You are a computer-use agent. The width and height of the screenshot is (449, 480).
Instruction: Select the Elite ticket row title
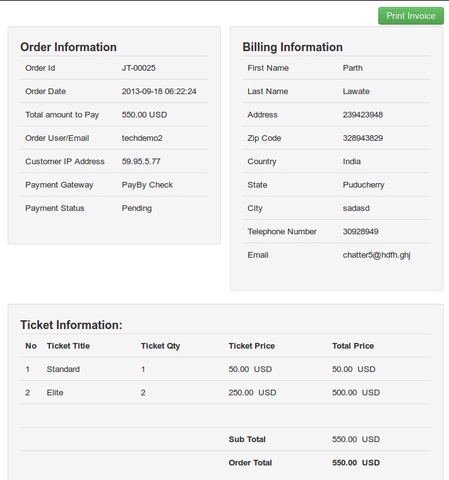click(x=55, y=393)
